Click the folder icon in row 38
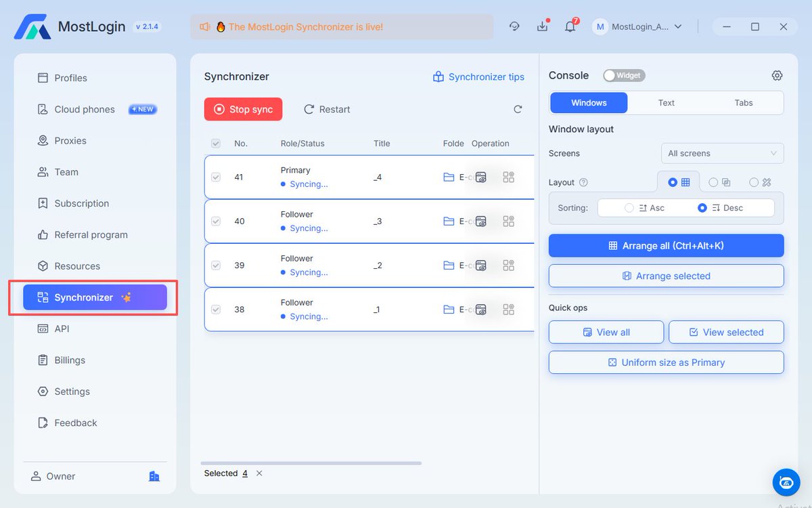812x508 pixels. point(449,309)
